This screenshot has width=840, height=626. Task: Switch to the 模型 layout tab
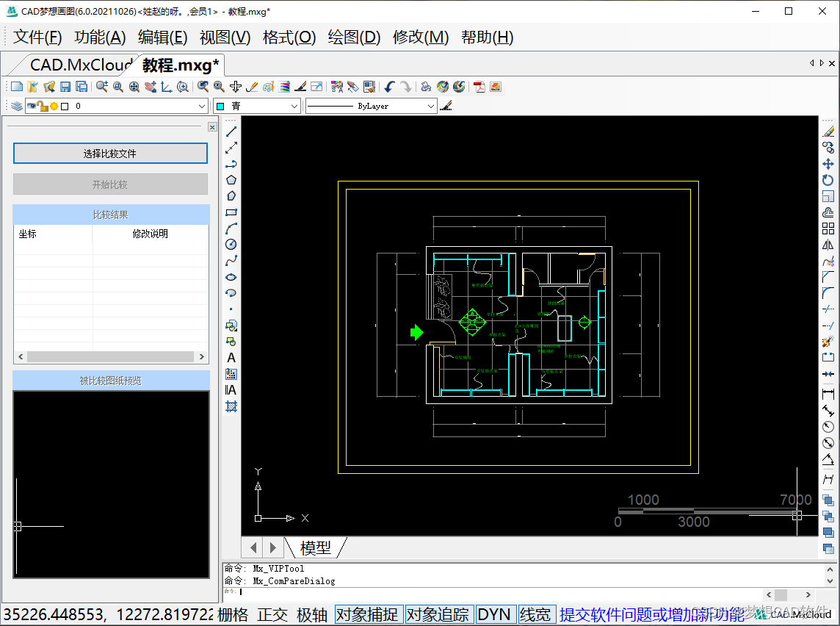pos(316,548)
